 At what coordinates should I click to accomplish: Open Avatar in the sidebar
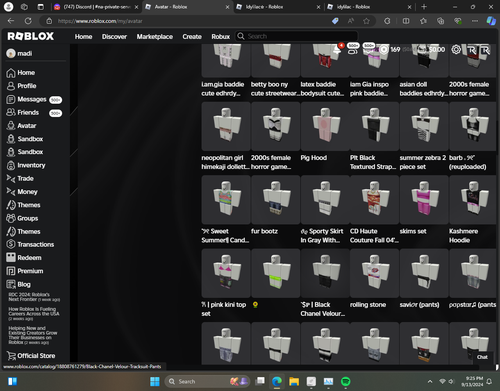point(21,126)
